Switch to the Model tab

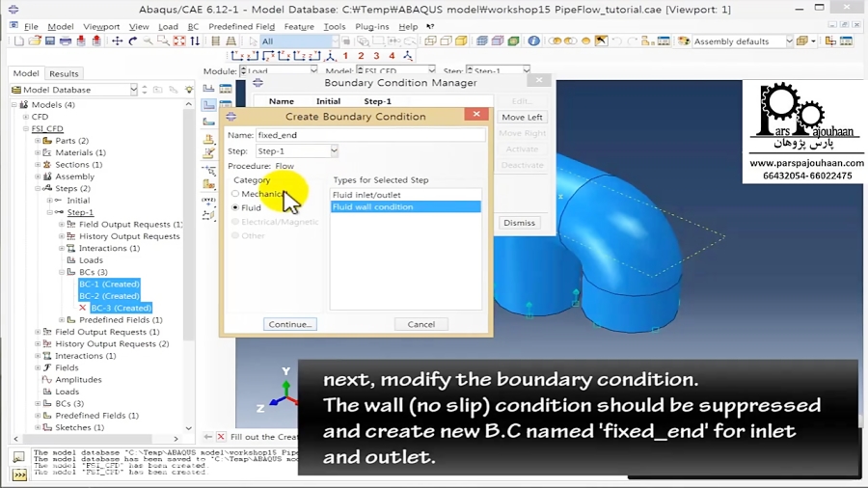26,73
